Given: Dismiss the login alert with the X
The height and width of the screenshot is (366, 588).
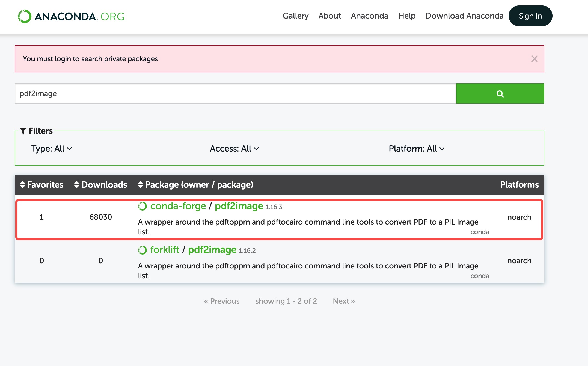Looking at the screenshot, I should coord(534,59).
